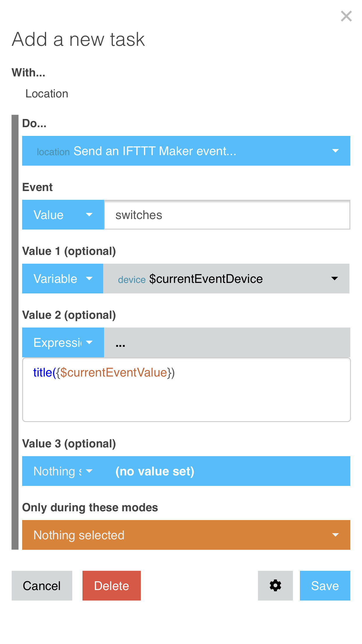Close the Add a new task dialog
This screenshot has height=644, width=362.
(x=346, y=16)
